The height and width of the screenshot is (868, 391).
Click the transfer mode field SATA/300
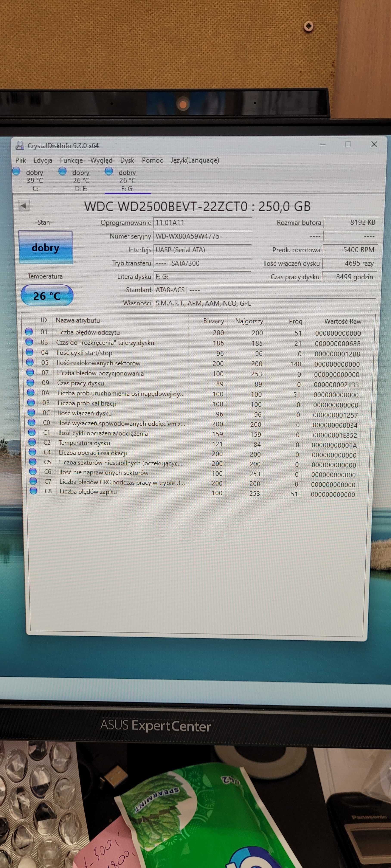coord(202,263)
